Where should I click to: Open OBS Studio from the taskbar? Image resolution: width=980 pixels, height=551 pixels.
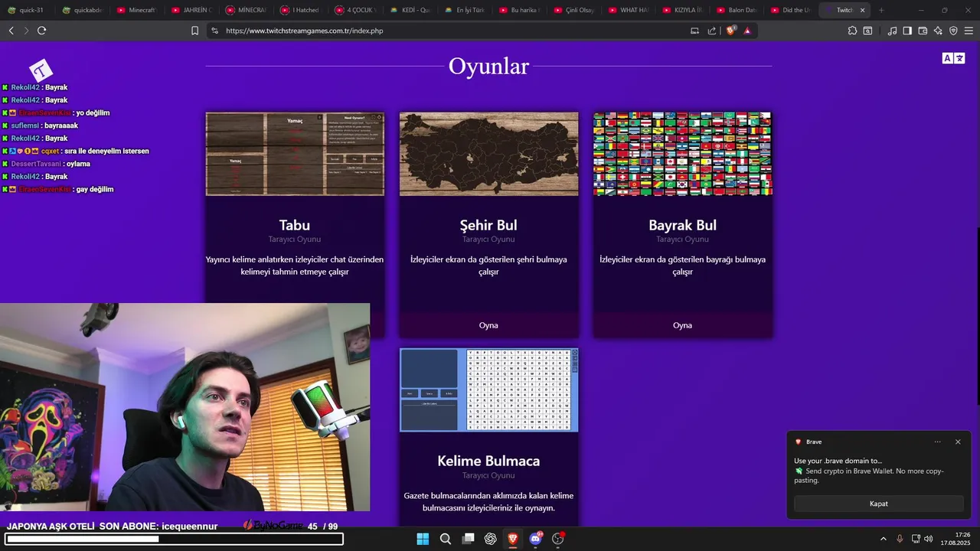click(558, 539)
